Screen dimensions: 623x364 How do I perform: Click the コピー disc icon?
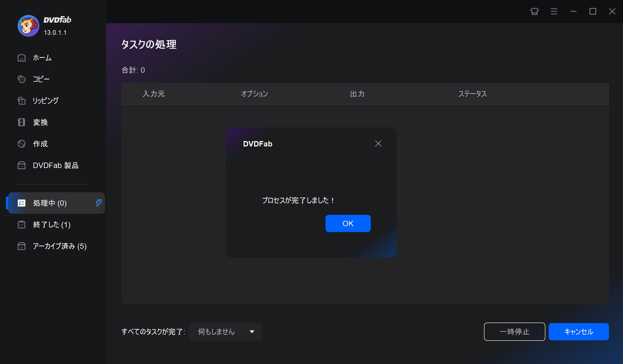click(x=22, y=79)
